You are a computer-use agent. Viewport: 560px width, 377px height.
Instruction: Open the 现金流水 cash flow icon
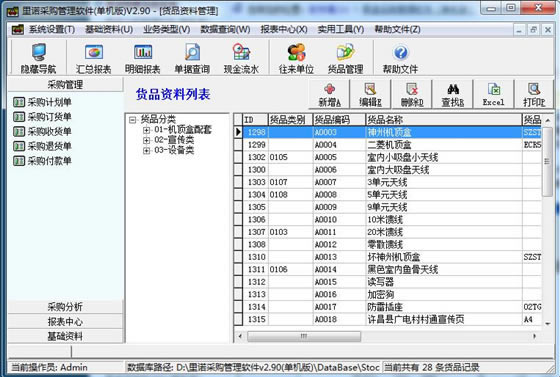point(241,58)
